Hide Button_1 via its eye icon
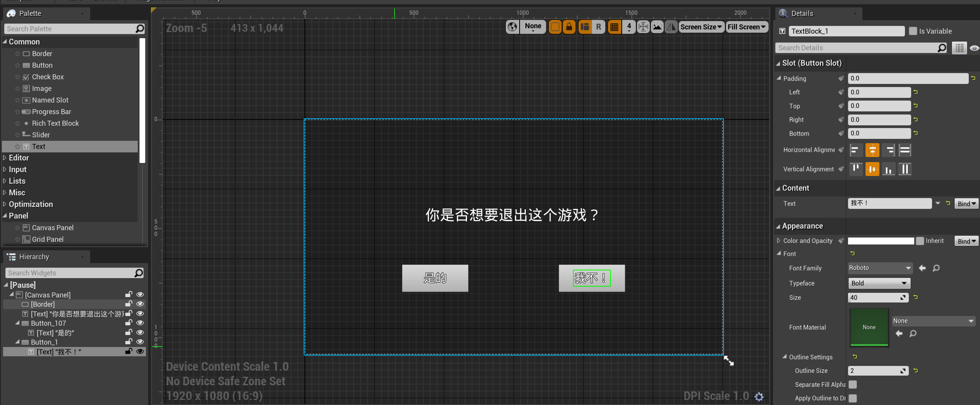This screenshot has height=405, width=980. tap(140, 342)
